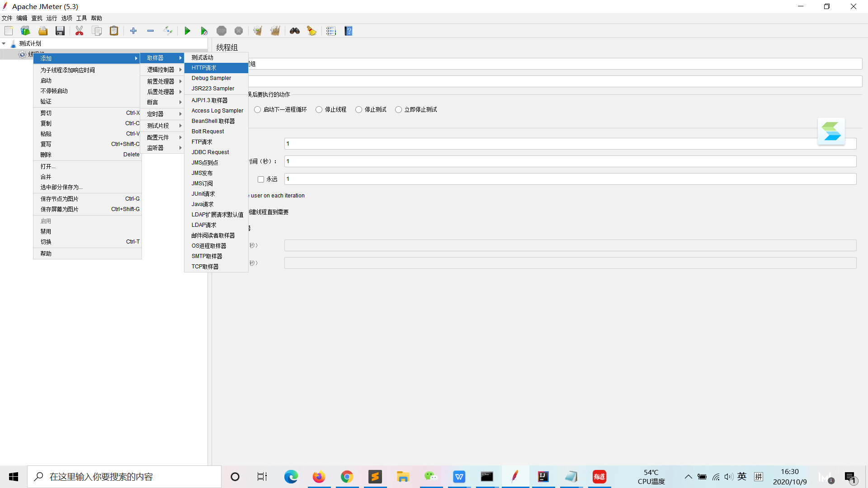Open Windows Start menu
This screenshot has height=488, width=868.
(x=14, y=477)
